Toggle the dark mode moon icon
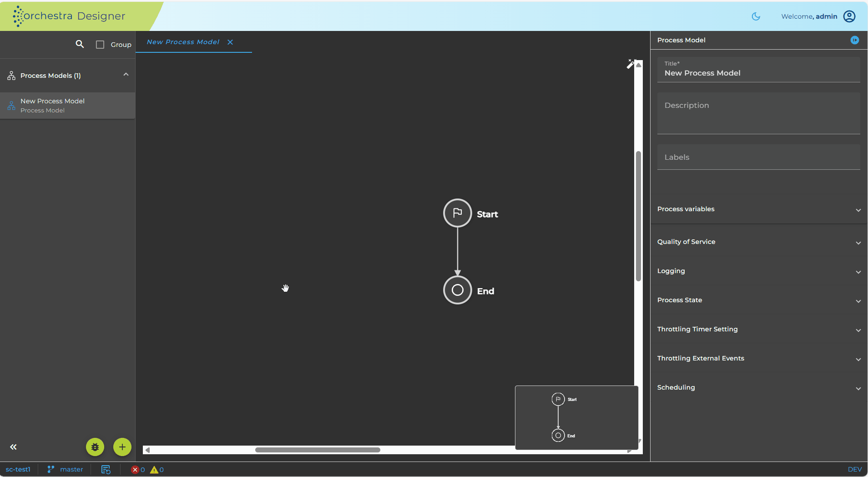 click(x=756, y=16)
